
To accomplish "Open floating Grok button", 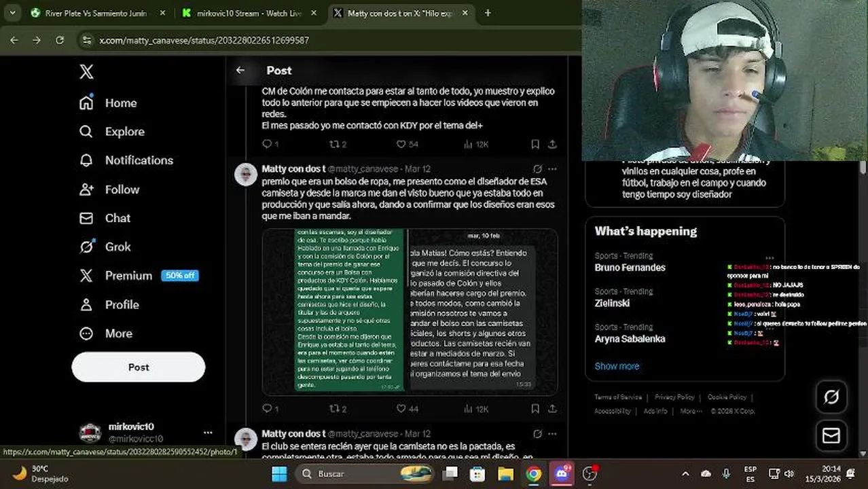I will pyautogui.click(x=831, y=397).
